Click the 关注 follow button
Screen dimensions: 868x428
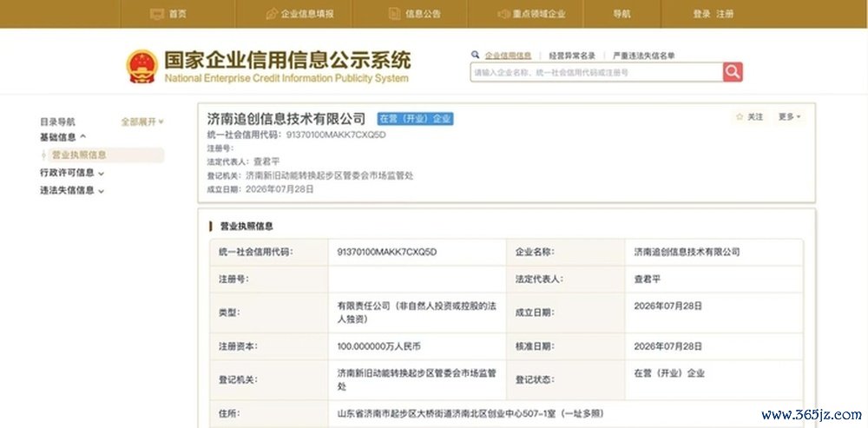(x=750, y=117)
